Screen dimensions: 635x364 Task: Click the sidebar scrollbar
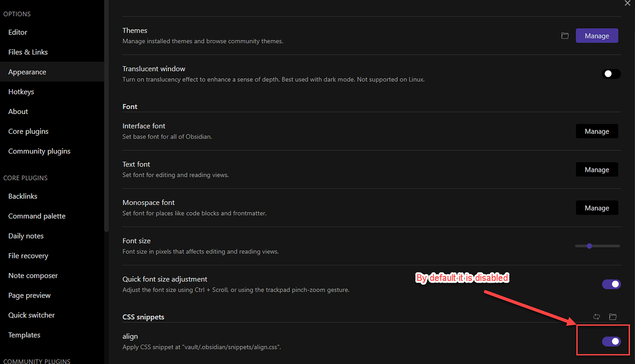107,115
